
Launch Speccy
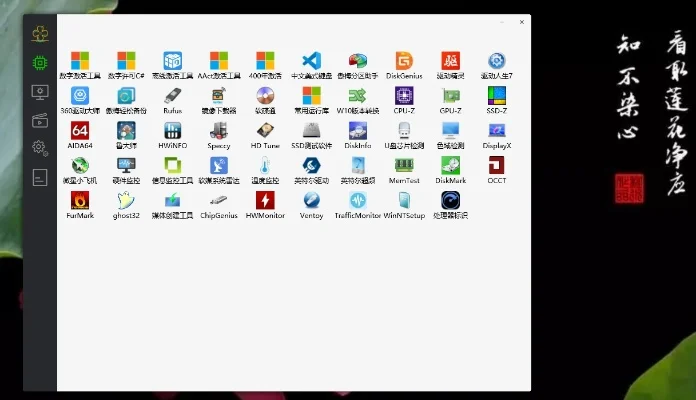(x=219, y=135)
